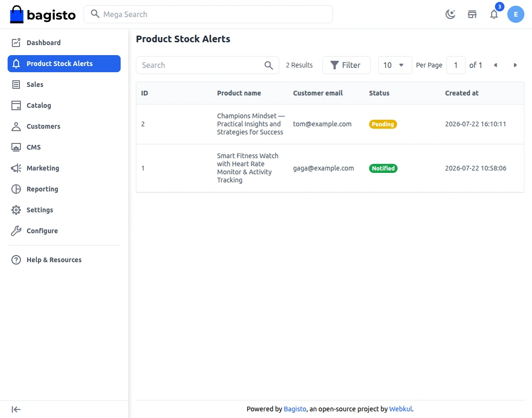Click 2026-07-22 10:58:06 timestamp

475,168
